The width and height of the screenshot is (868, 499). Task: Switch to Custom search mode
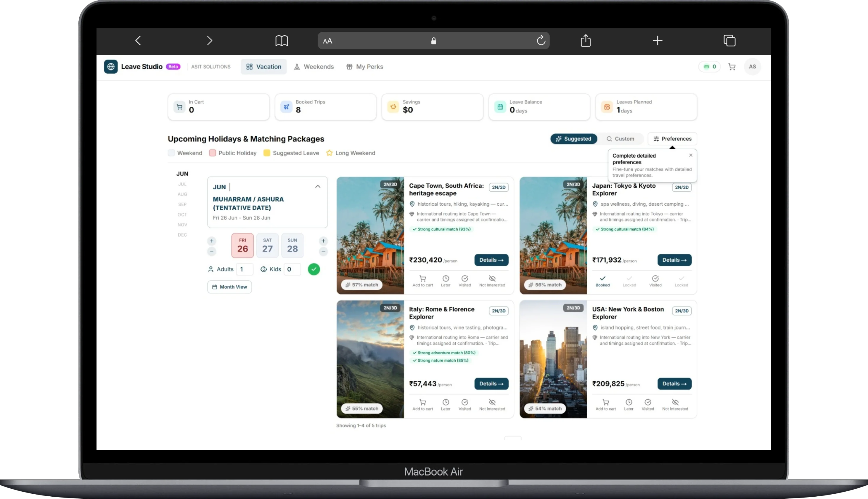tap(620, 139)
